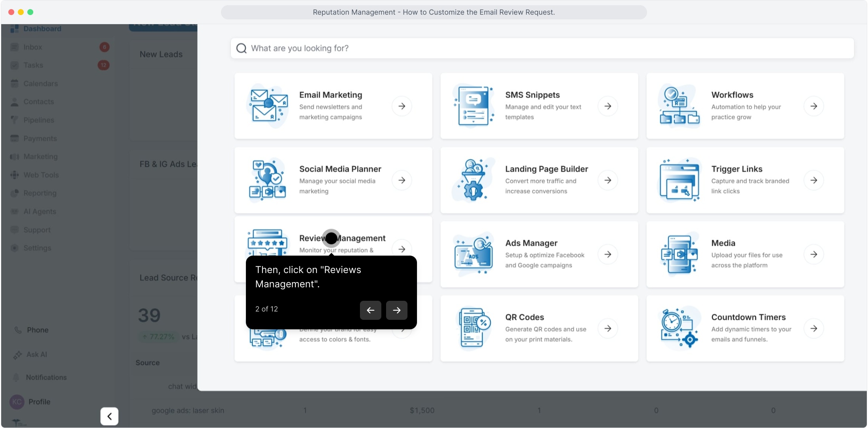Click the search magnifier icon

point(241,48)
